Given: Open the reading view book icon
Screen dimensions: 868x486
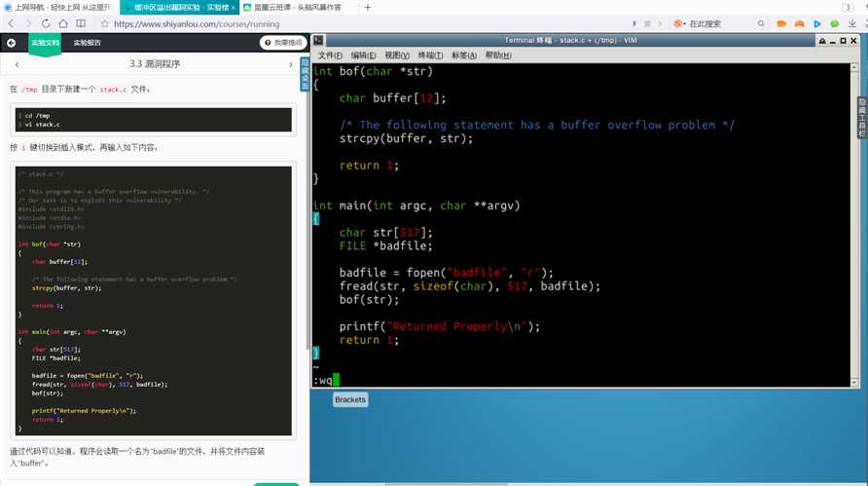Looking at the screenshot, I should (81, 23).
